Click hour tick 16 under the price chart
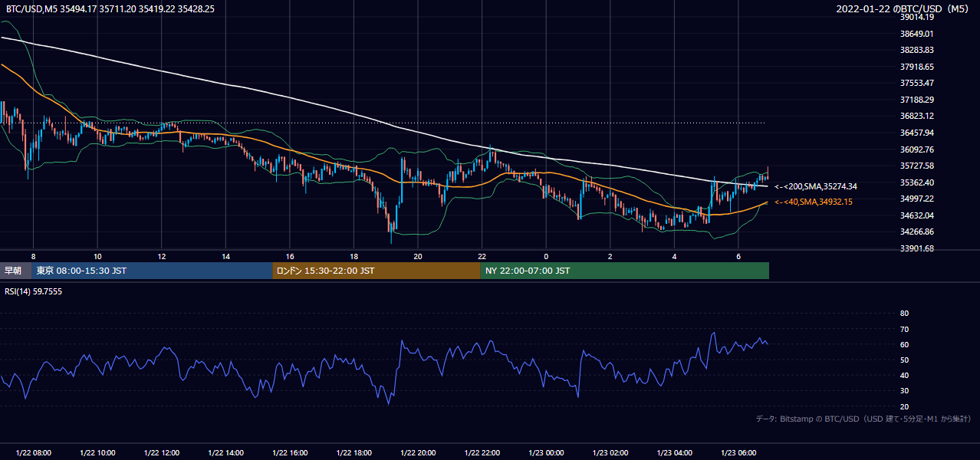The width and height of the screenshot is (980, 460). click(290, 256)
